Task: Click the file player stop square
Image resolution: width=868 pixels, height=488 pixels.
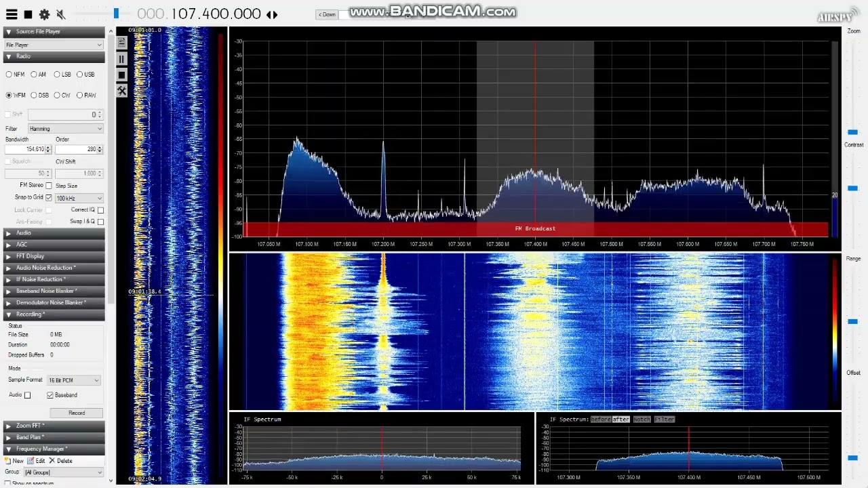Action: (x=121, y=75)
